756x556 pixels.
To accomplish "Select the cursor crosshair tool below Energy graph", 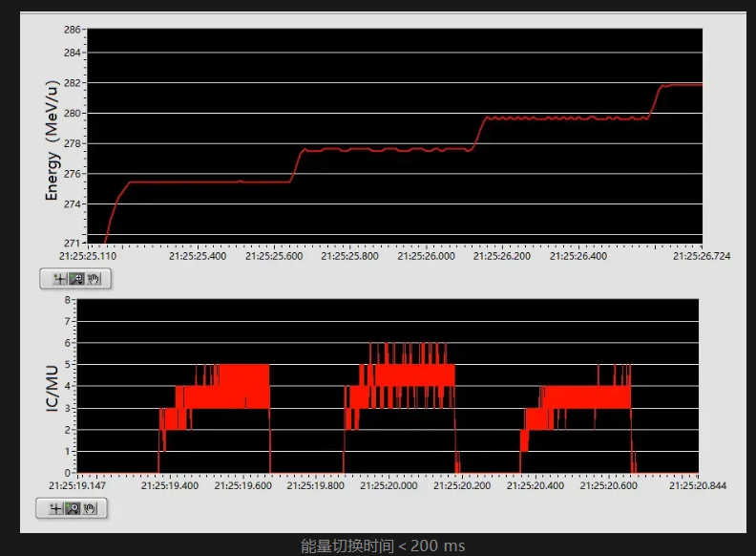I will tap(59, 279).
